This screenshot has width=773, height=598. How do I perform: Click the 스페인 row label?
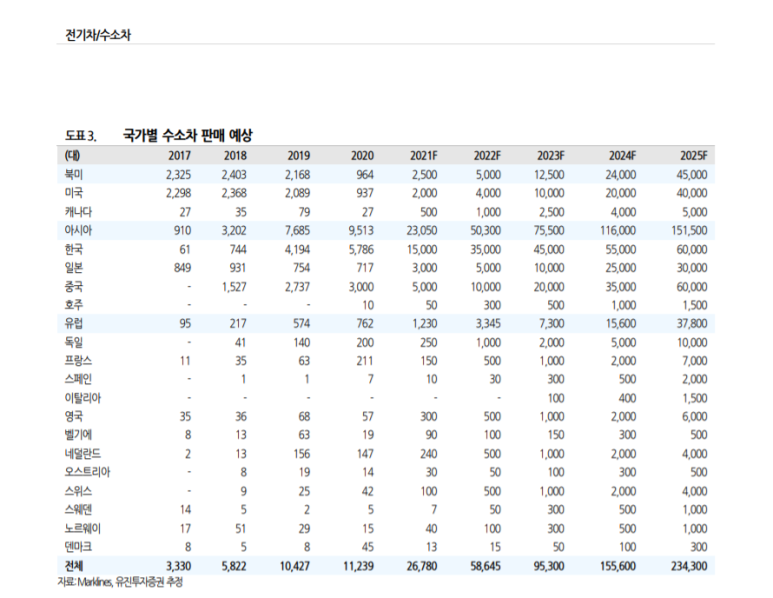[x=78, y=379]
